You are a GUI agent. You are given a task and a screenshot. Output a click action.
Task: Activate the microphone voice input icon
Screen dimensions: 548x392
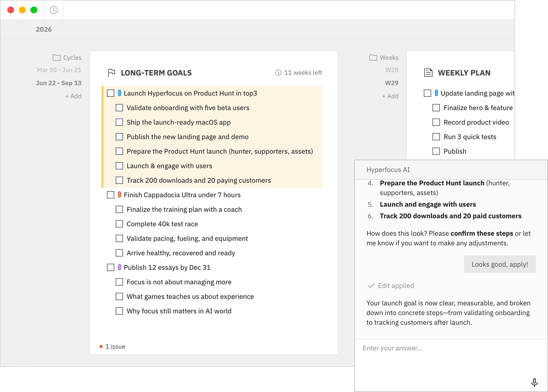point(534,383)
